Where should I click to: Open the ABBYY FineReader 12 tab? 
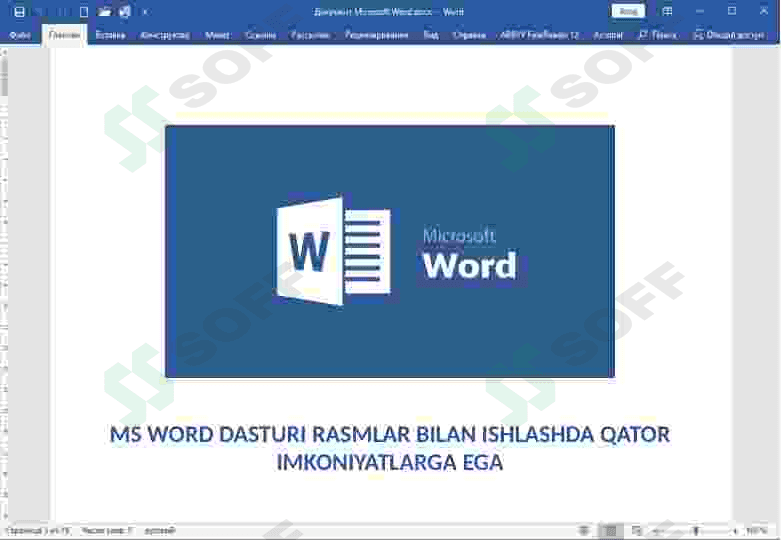point(539,35)
